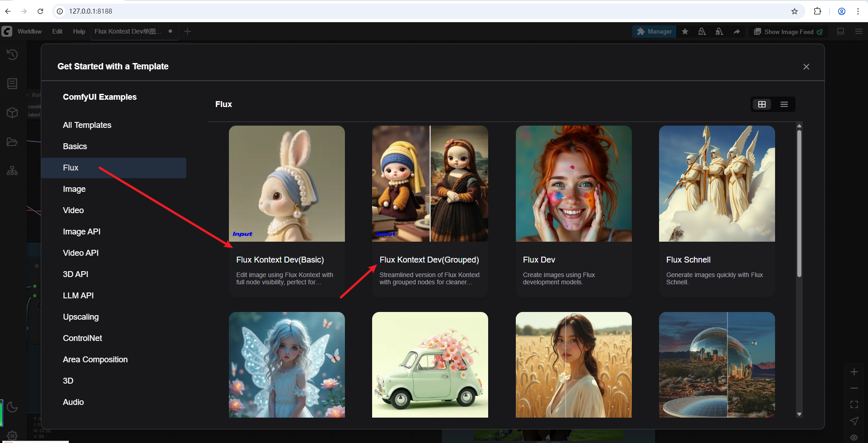The height and width of the screenshot is (443, 868).
Task: Toggle link visibility eye icon
Action: (x=854, y=438)
